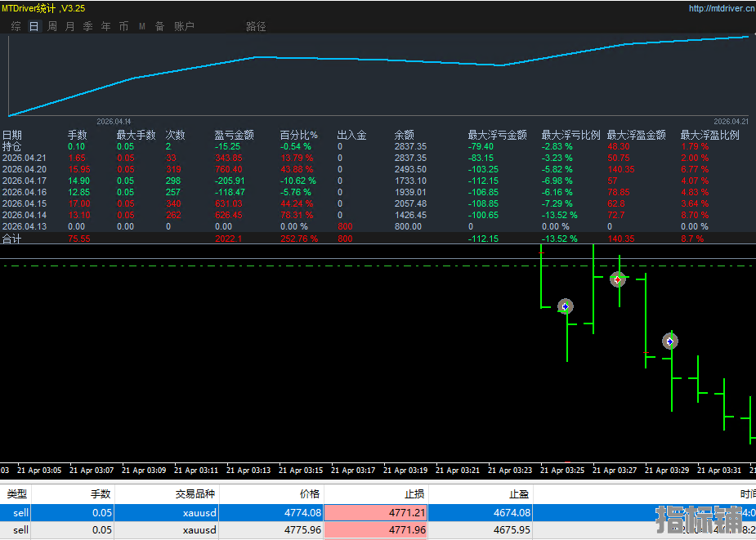
Task: Click the 止损 stop loss column header
Action: pyautogui.click(x=415, y=494)
